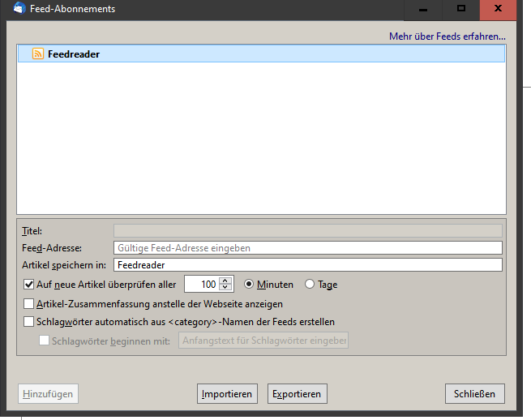This screenshot has width=531, height=420.
Task: Click the disabled Titel field
Action: (308, 230)
